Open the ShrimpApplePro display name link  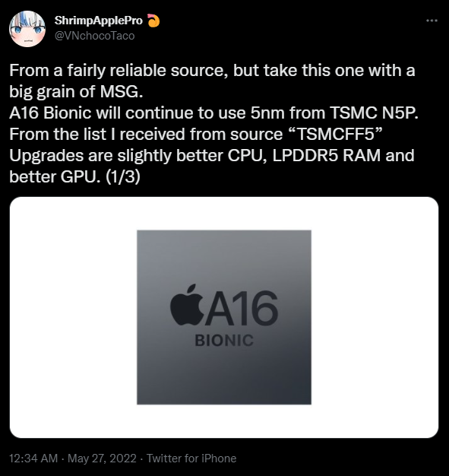click(98, 21)
